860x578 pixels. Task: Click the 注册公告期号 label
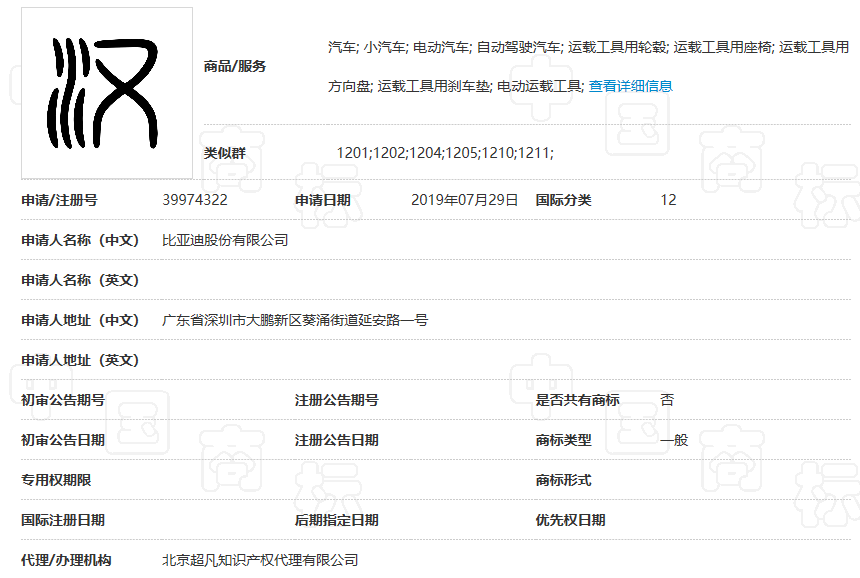pos(336,400)
